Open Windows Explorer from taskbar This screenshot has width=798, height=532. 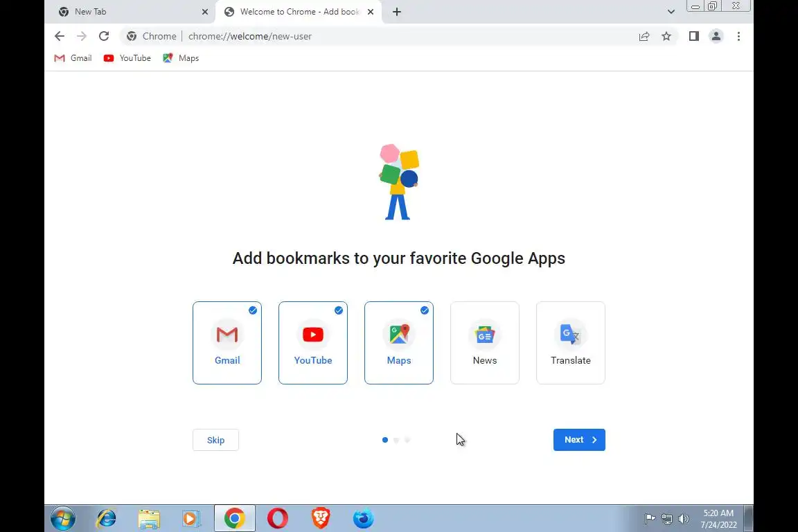pos(149,519)
